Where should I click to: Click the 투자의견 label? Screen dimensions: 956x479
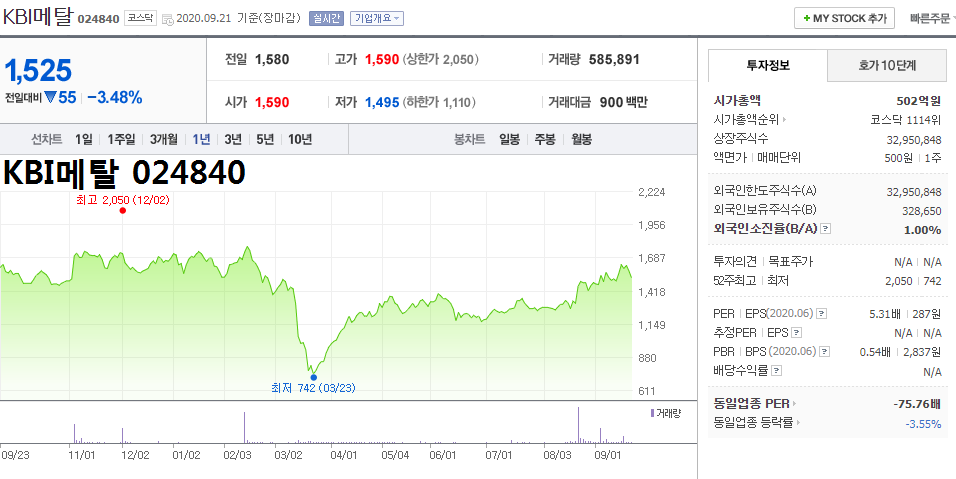click(x=735, y=262)
